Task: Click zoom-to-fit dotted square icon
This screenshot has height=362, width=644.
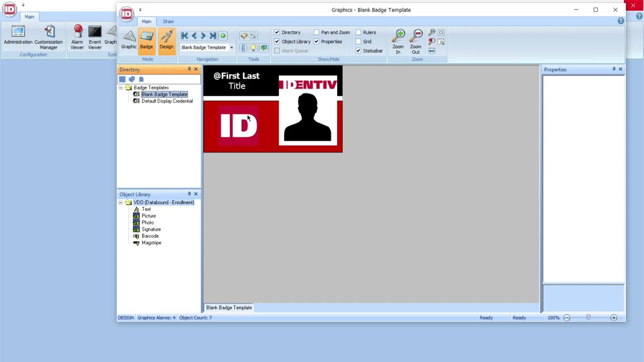Action: [441, 33]
